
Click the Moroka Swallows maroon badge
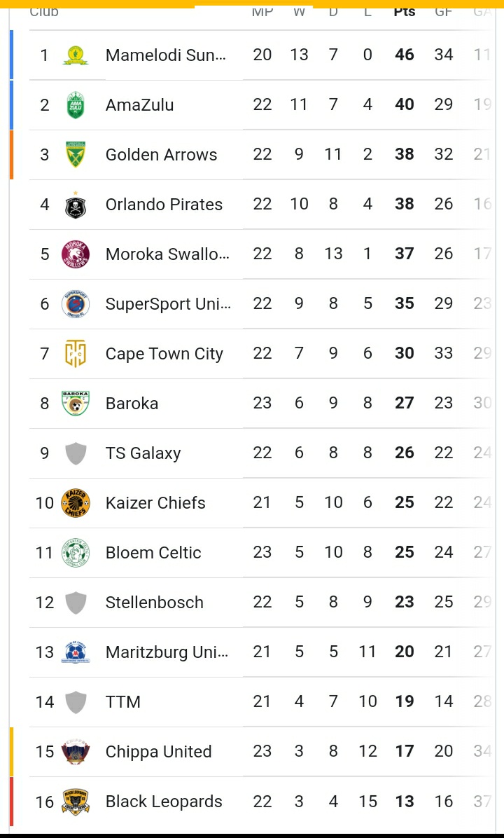pos(76,254)
